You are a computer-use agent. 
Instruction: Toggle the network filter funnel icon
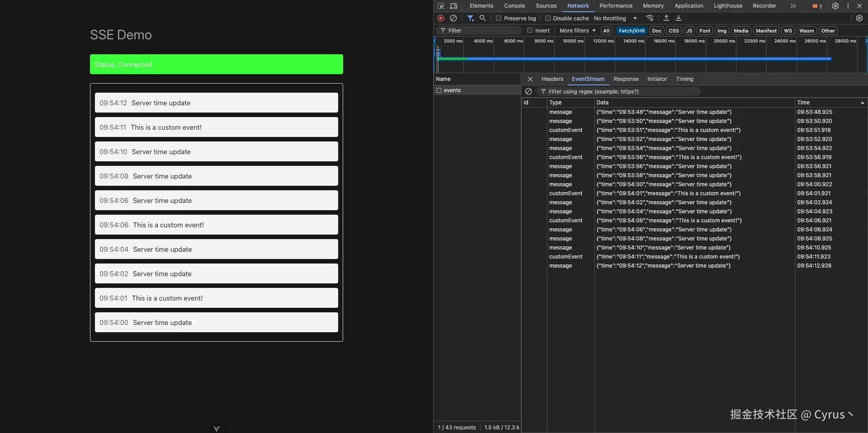click(471, 18)
